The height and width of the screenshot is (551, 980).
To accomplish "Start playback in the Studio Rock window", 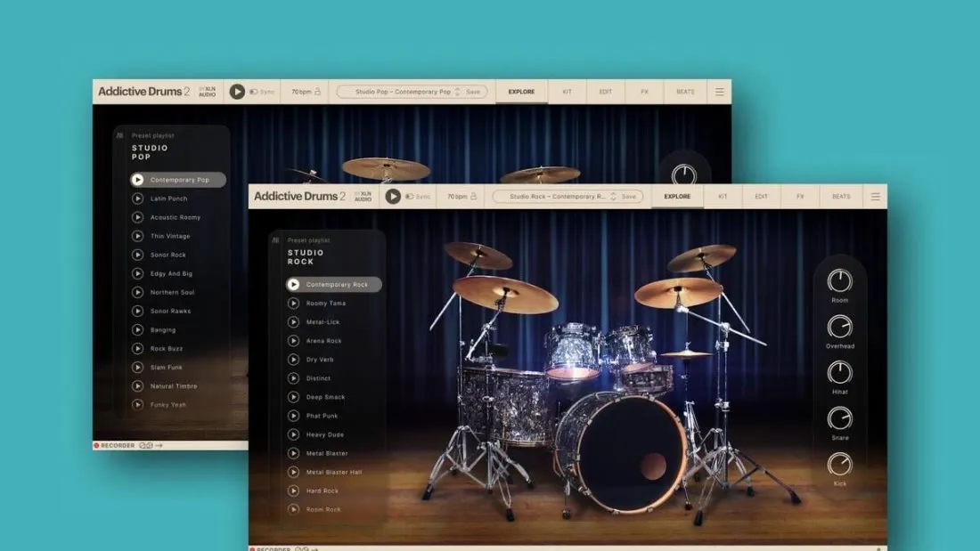I will click(x=393, y=196).
